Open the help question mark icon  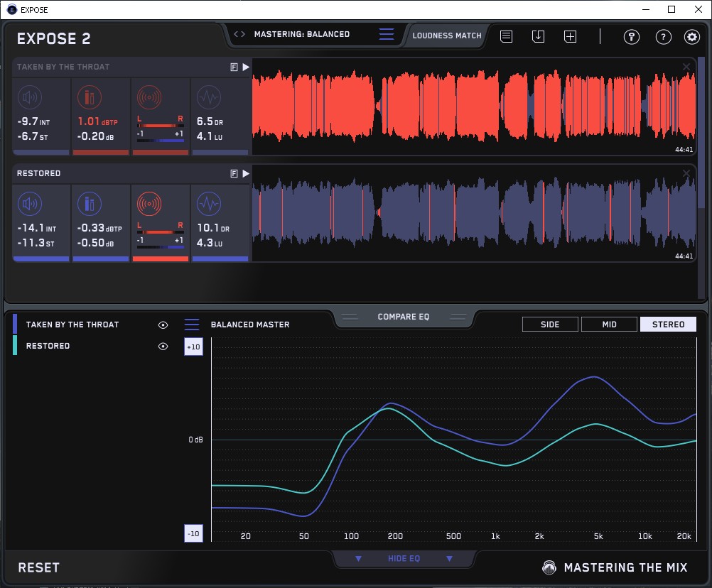tap(663, 37)
